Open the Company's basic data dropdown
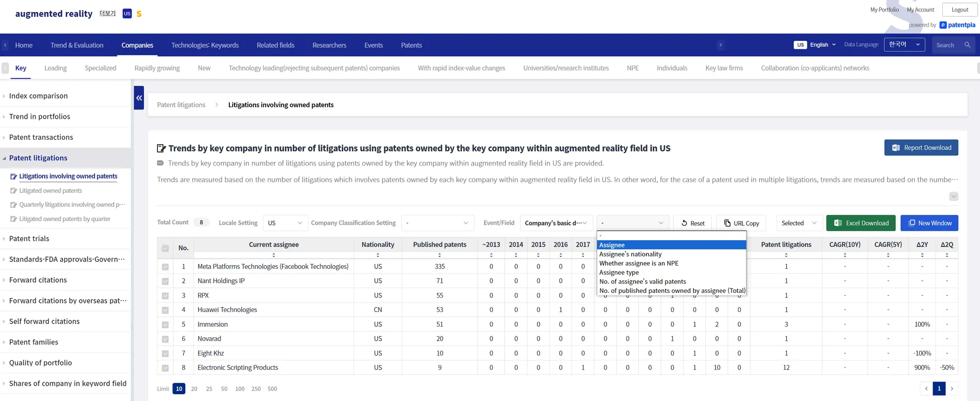The width and height of the screenshot is (980, 401). tap(556, 223)
